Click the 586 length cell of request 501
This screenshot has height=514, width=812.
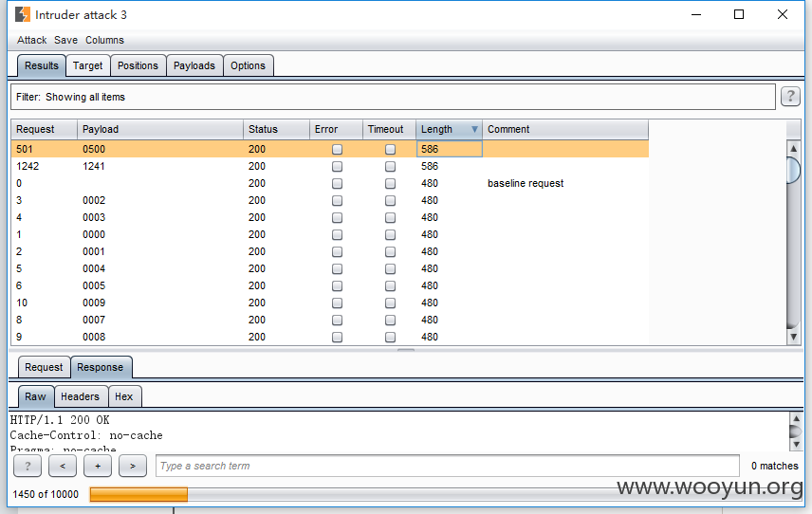(x=449, y=149)
